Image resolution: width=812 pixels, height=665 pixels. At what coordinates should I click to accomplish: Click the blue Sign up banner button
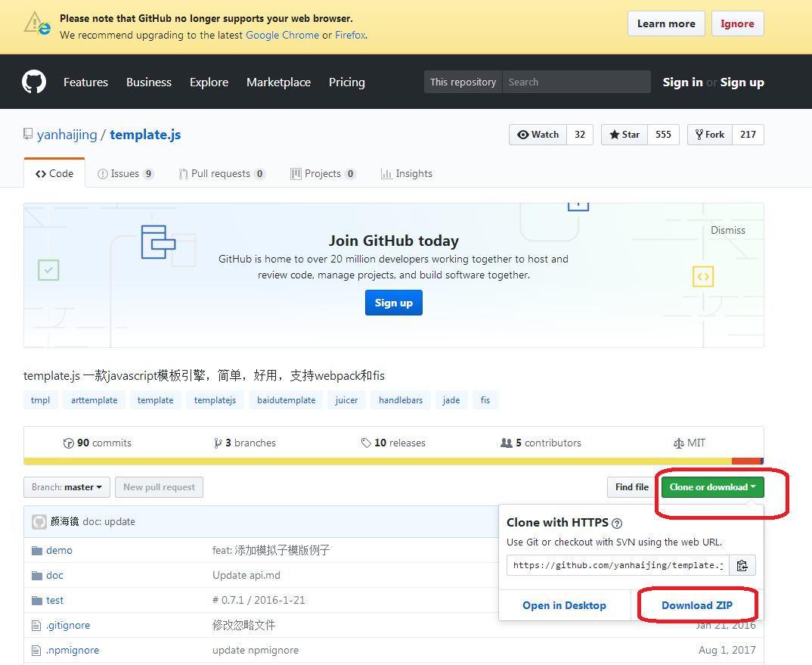[394, 303]
